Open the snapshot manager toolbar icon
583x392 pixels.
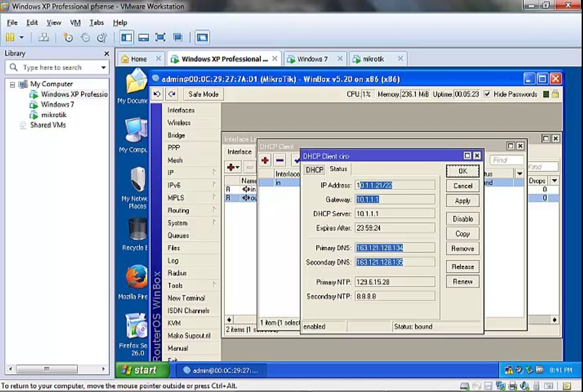click(102, 37)
